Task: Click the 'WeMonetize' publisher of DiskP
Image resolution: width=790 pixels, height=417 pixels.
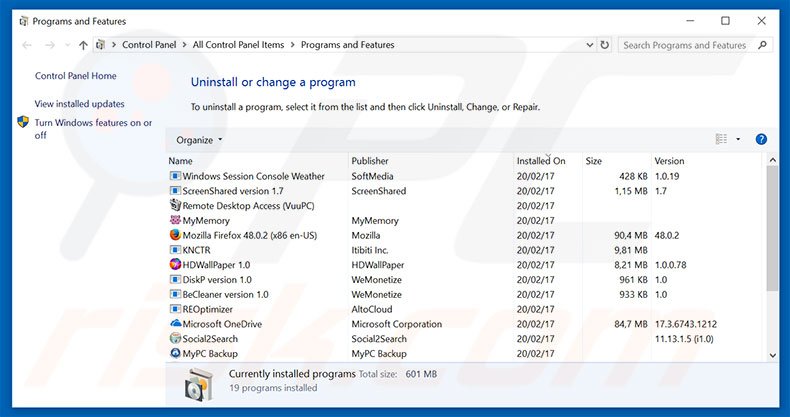Action: (376, 280)
